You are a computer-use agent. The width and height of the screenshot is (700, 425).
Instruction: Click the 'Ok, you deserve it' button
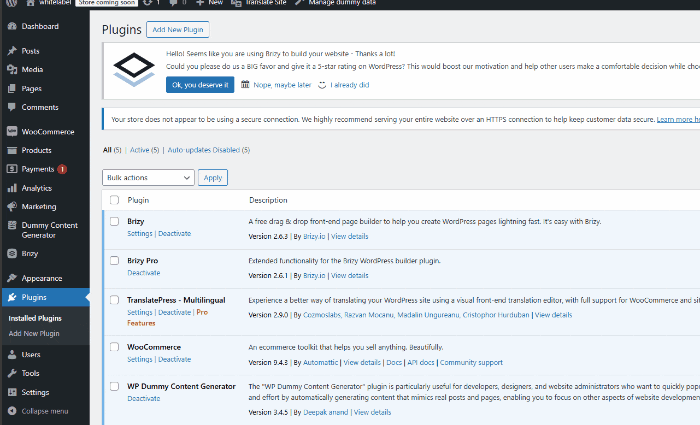point(200,85)
